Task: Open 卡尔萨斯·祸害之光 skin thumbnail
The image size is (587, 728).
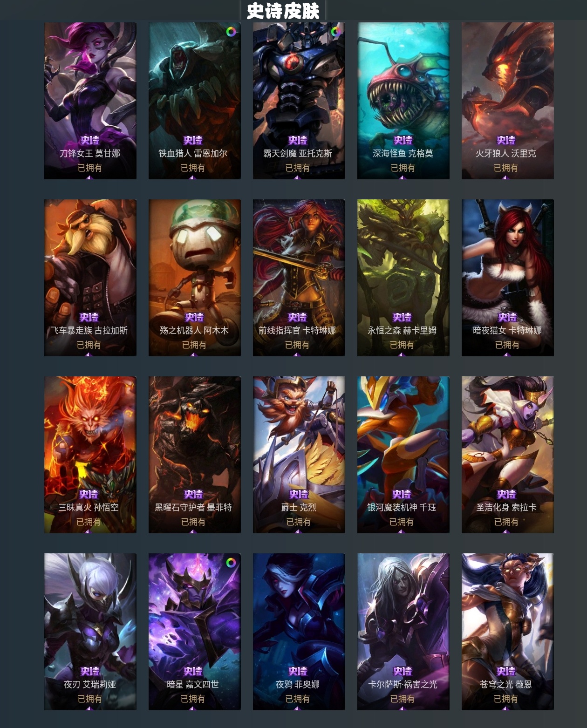Action: [403, 632]
